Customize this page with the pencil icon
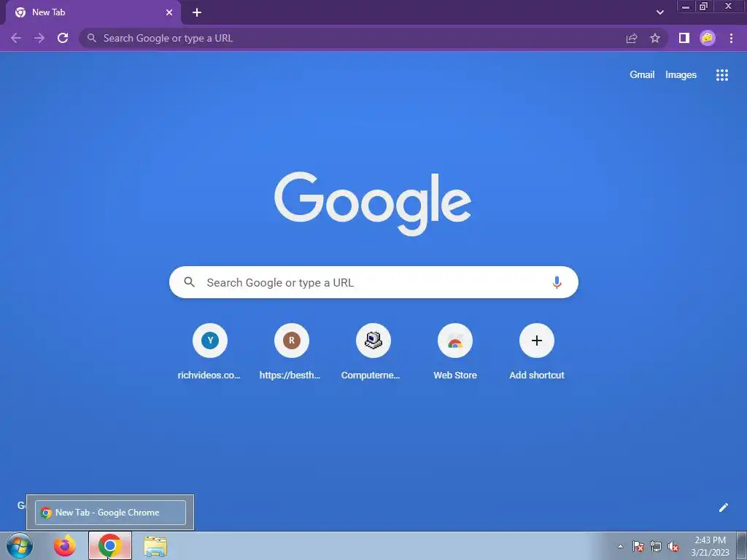The image size is (747, 560). (723, 507)
